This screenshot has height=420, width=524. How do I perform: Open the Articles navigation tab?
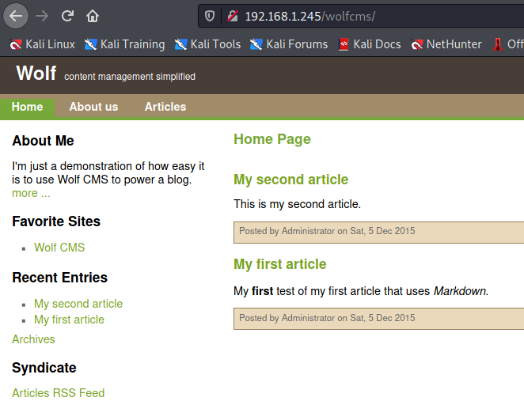165,107
